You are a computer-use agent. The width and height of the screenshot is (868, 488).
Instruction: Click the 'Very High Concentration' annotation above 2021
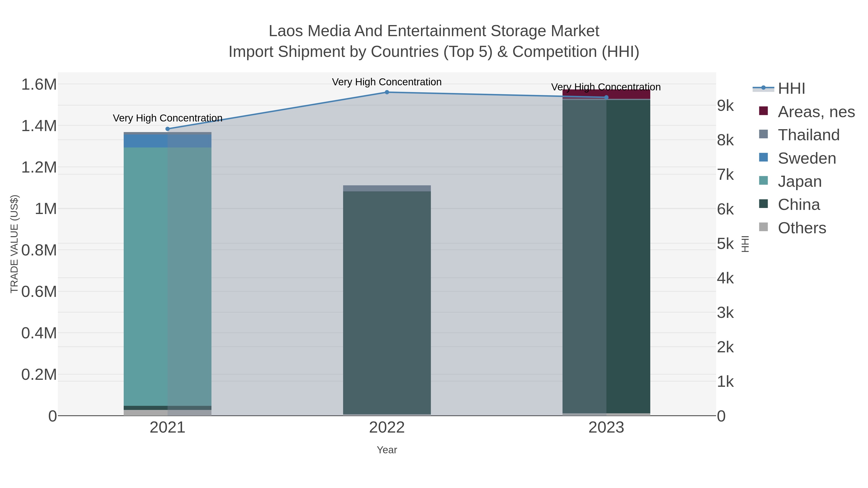168,118
